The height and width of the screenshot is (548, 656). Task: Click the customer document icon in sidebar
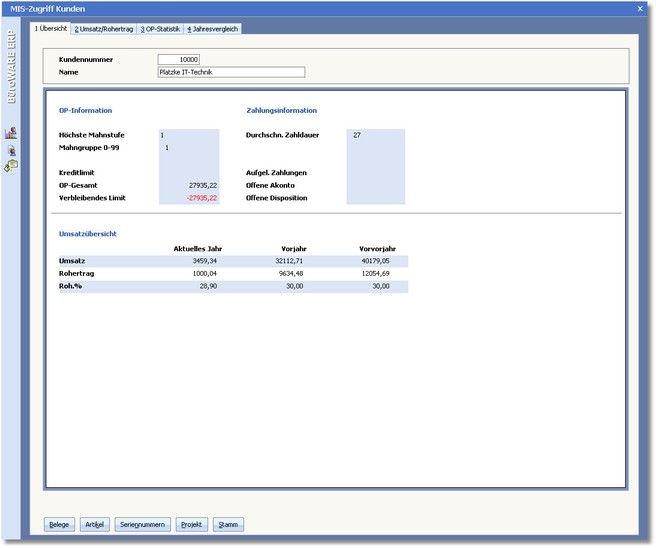(x=11, y=149)
